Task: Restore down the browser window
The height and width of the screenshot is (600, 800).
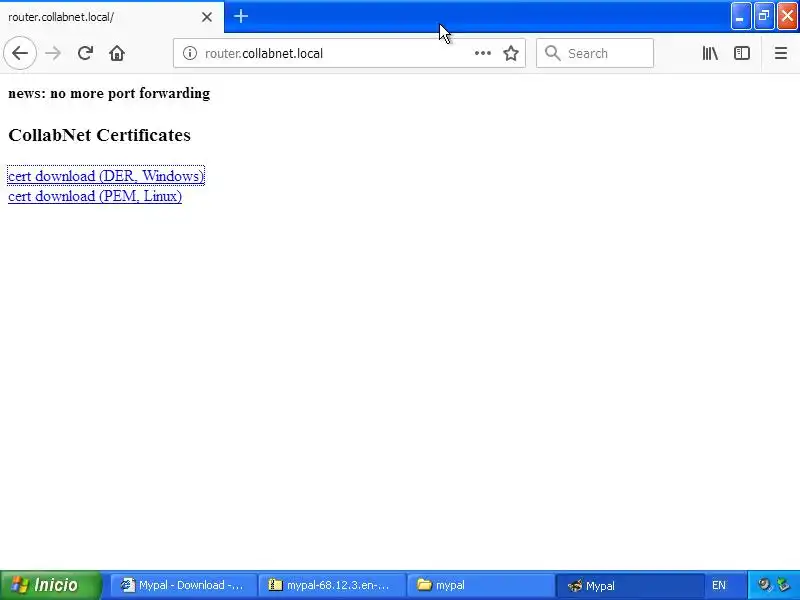Action: (x=764, y=16)
